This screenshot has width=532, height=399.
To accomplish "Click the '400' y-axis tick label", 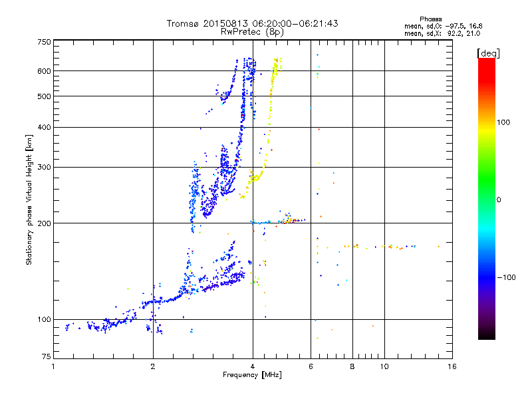I will (x=44, y=128).
